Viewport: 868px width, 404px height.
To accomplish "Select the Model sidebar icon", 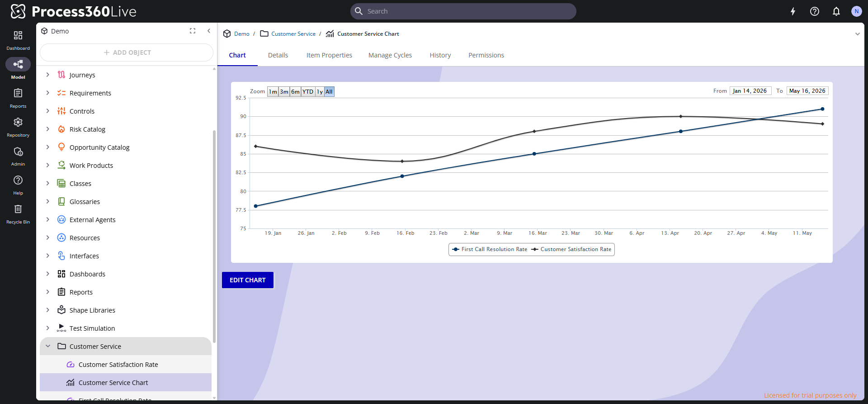I will click(18, 69).
